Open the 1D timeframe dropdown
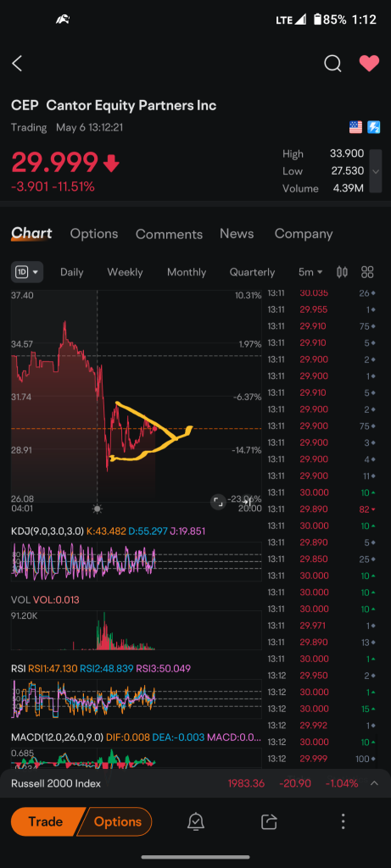 click(27, 272)
